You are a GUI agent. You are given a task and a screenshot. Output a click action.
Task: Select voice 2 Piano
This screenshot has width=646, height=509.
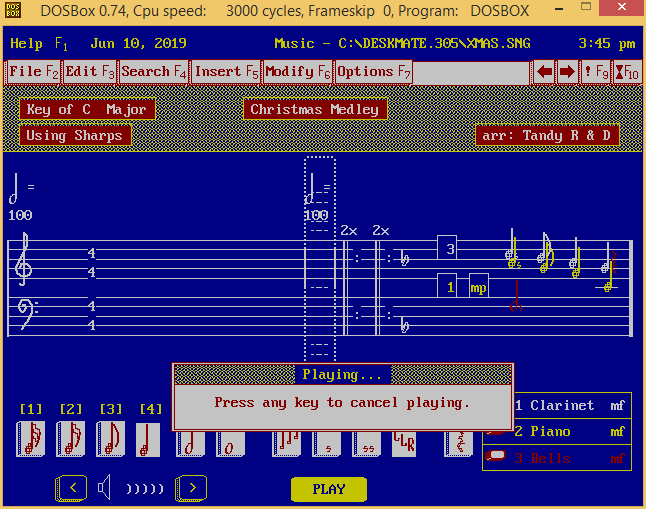click(x=557, y=432)
